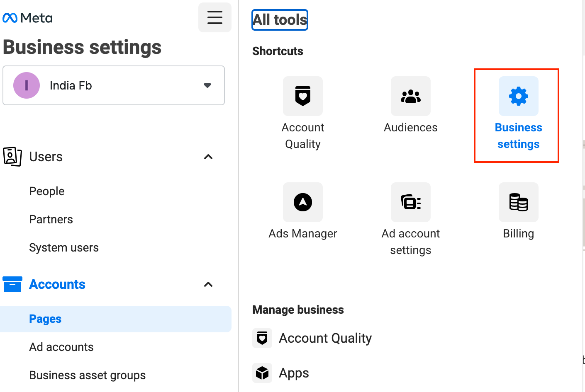Image resolution: width=585 pixels, height=392 pixels.
Task: Collapse the Accounts section chevron
Action: pos(208,284)
